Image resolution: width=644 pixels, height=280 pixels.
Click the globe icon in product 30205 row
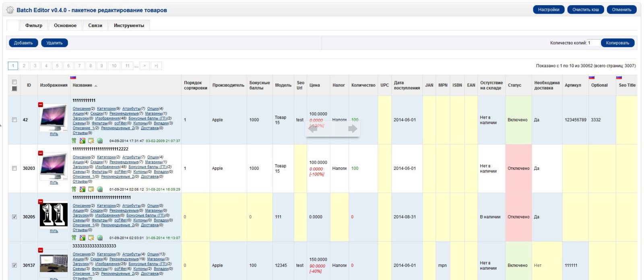pos(100,238)
